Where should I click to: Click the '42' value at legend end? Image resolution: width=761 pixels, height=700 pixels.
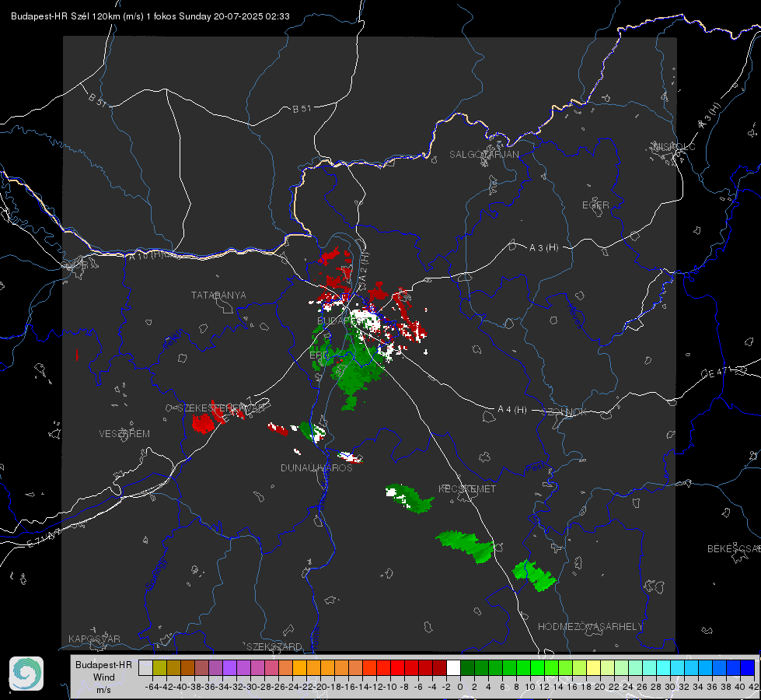[x=753, y=687]
